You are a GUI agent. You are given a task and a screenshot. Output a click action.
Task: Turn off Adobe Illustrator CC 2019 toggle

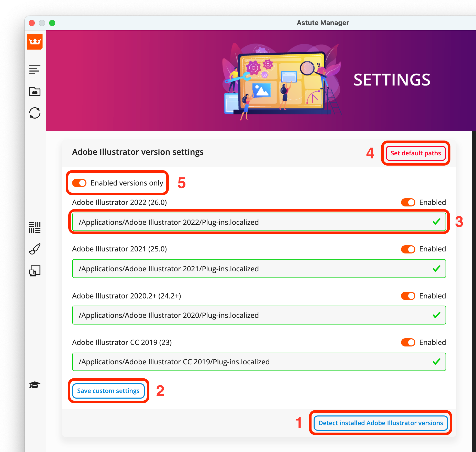[x=408, y=342]
